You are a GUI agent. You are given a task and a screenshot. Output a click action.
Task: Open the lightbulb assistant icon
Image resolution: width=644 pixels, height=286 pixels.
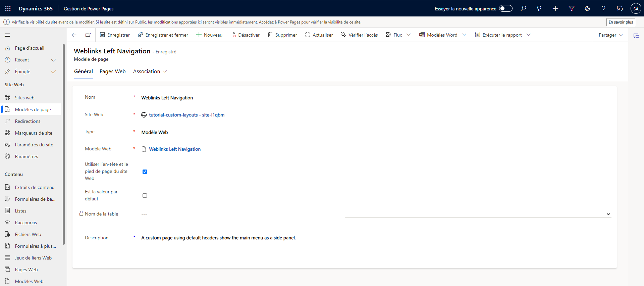539,8
